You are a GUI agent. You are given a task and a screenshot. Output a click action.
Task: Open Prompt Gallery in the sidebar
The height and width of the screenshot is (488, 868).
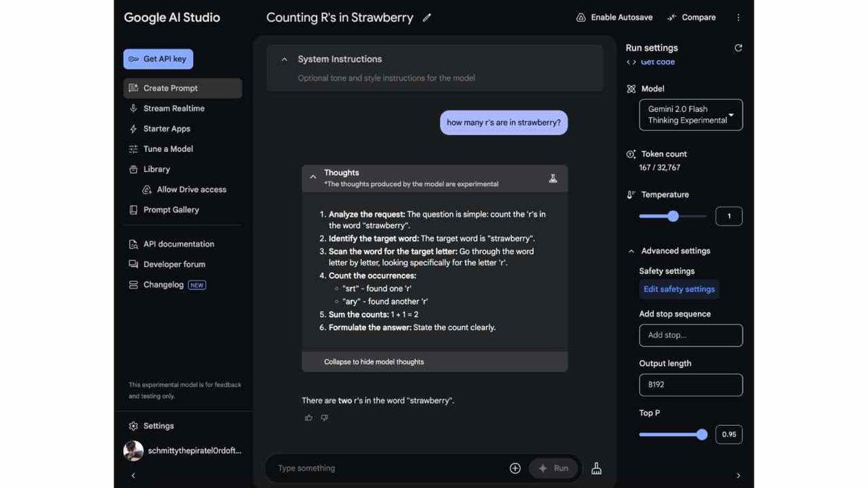pyautogui.click(x=171, y=210)
